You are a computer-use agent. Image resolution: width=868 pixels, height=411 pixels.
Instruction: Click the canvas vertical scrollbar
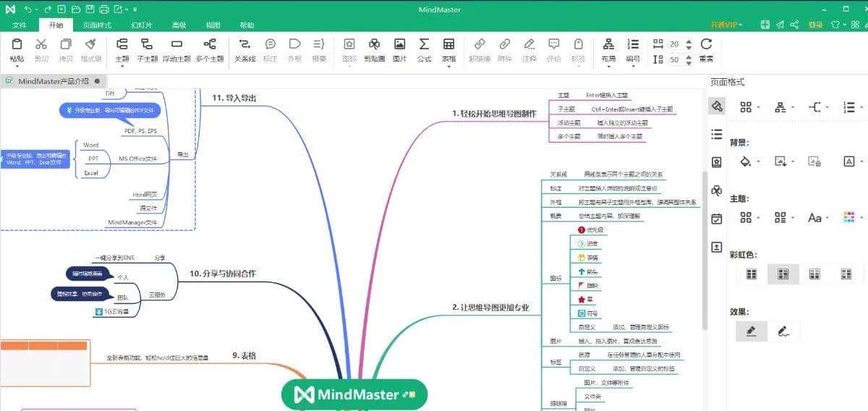(x=705, y=250)
